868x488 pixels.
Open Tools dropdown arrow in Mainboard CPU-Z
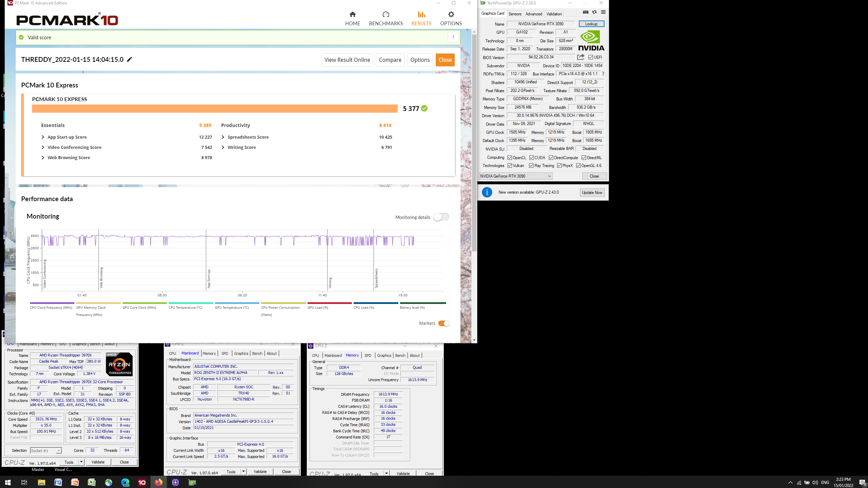[x=243, y=472]
